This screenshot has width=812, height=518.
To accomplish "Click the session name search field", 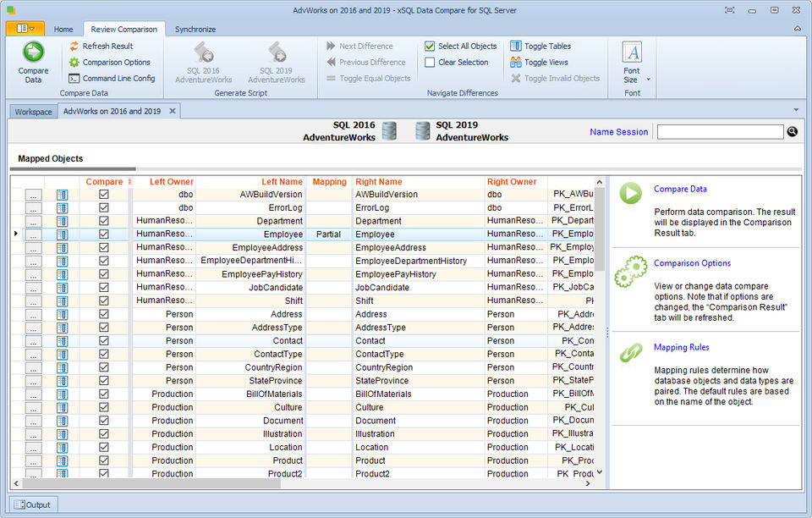I will point(721,131).
